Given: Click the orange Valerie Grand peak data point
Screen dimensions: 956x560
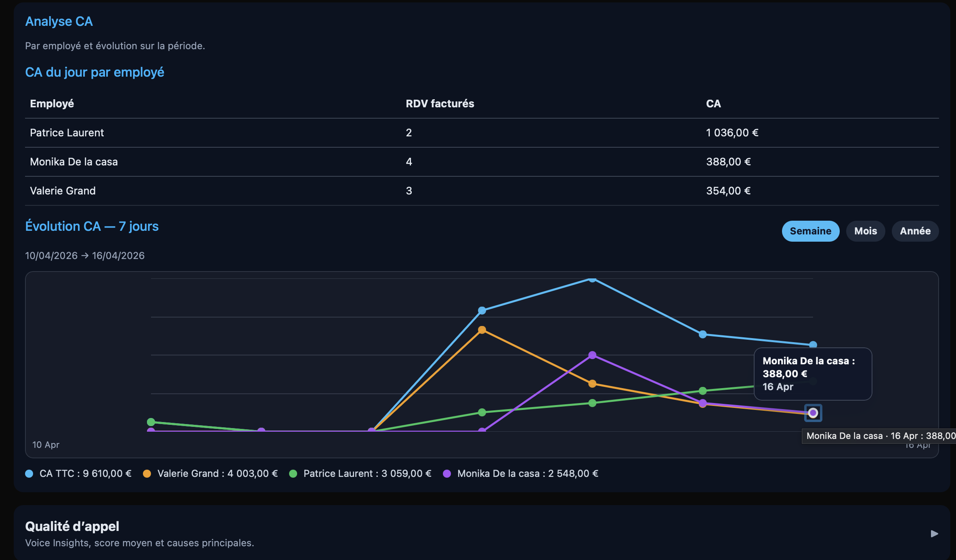Looking at the screenshot, I should pos(482,330).
